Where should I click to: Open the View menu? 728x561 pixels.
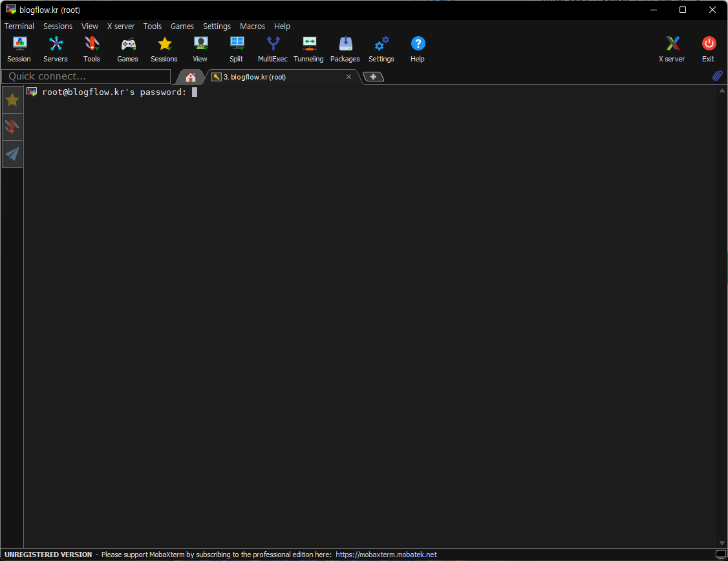pyautogui.click(x=90, y=26)
